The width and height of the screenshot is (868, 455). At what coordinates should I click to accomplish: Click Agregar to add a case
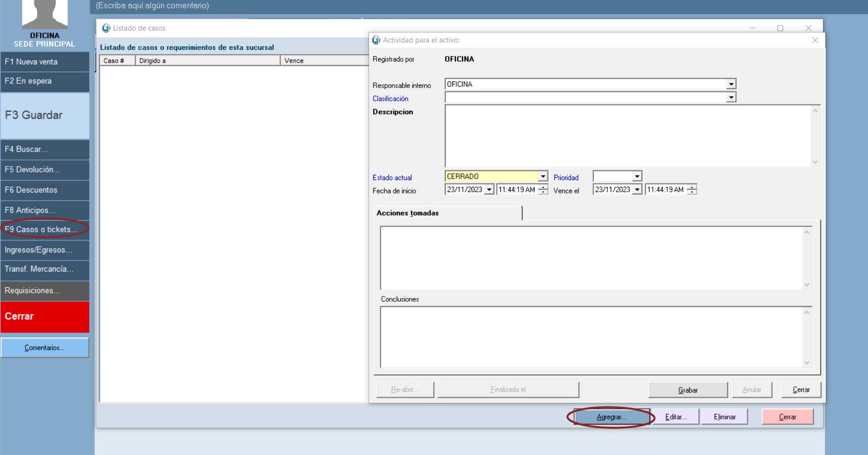click(x=611, y=417)
